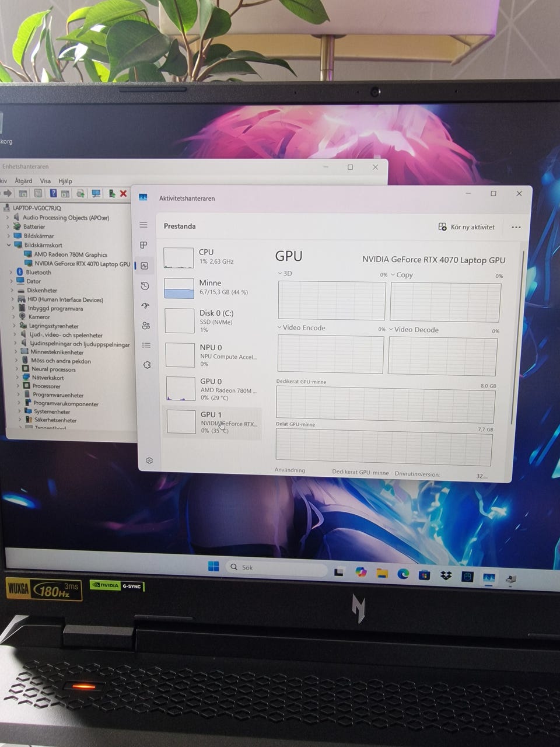Select HID (Human Interface Devices) item
Screen dimensions: 560x747
coord(61,299)
